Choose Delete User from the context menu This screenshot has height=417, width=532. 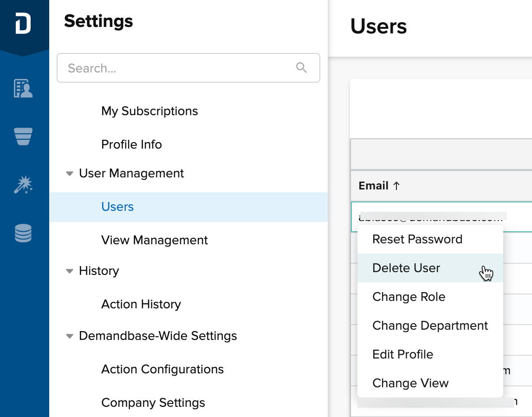[430, 268]
